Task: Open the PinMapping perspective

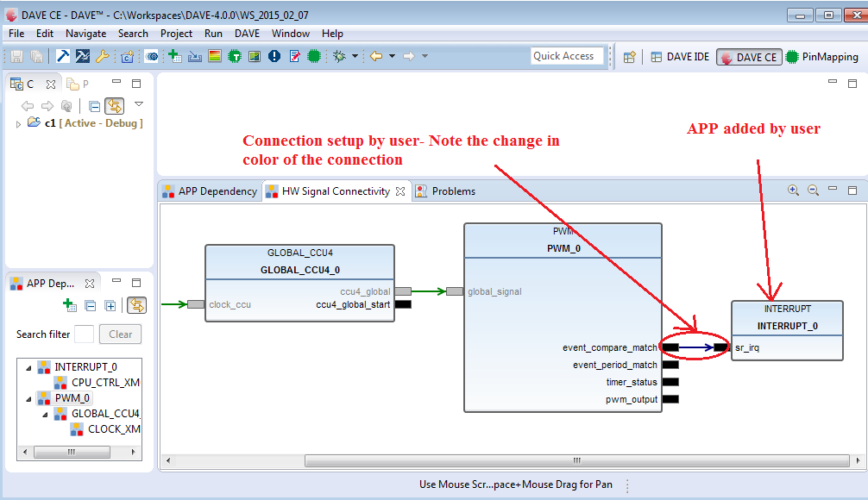Action: click(822, 57)
